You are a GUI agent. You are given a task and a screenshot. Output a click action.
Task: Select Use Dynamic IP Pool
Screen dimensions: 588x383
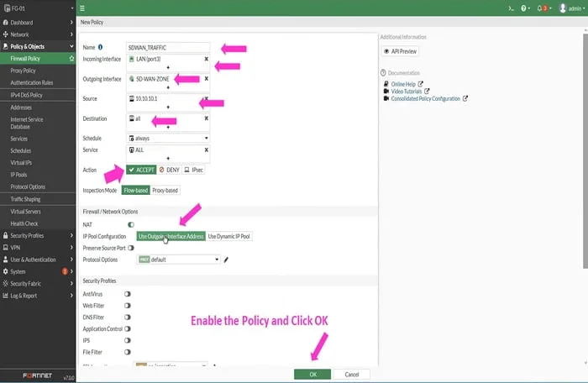[228, 236]
